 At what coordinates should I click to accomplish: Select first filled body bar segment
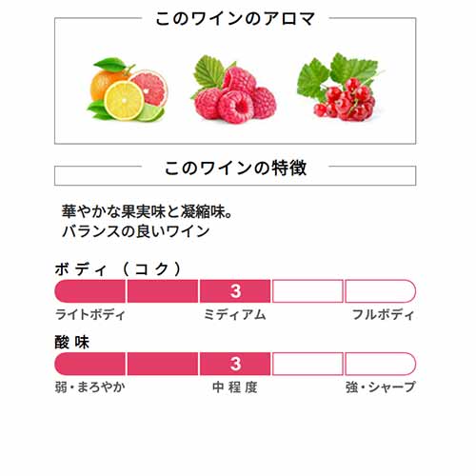click(x=90, y=291)
